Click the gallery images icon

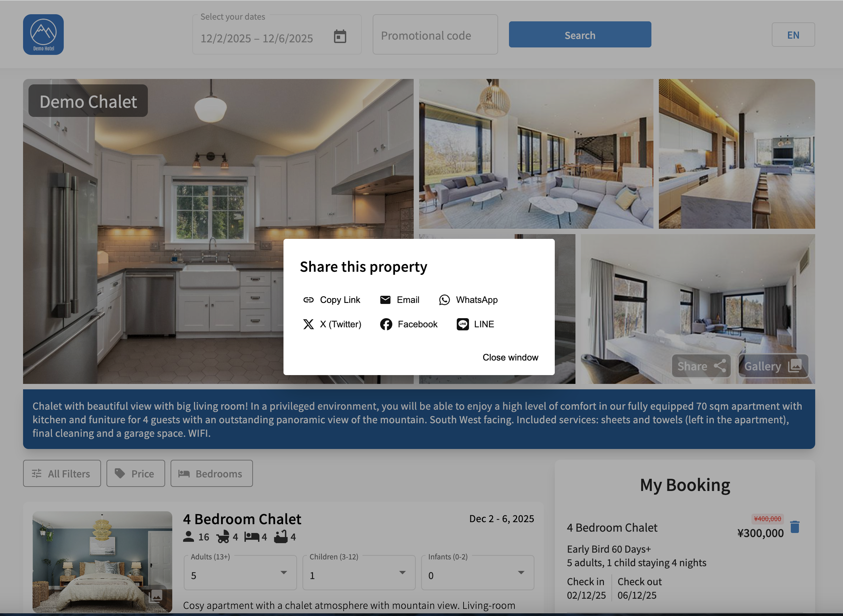795,366
